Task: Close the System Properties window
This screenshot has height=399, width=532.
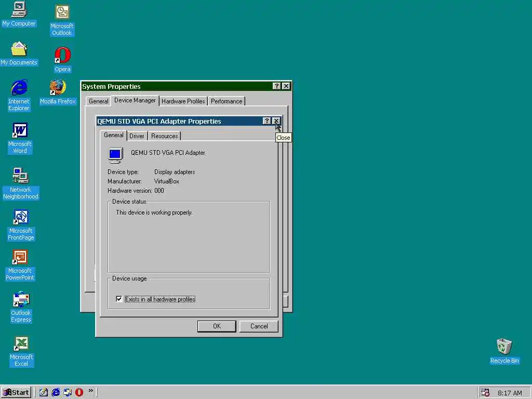Action: click(286, 86)
